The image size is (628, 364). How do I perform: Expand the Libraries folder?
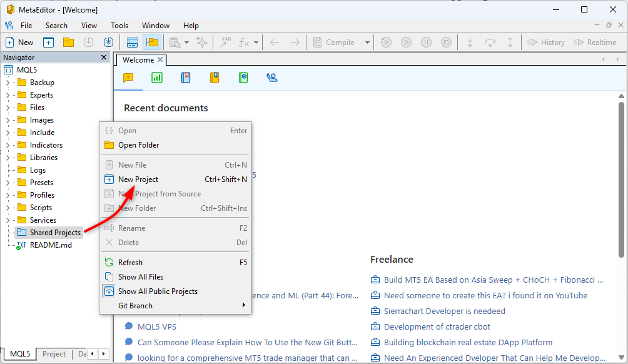pyautogui.click(x=8, y=158)
